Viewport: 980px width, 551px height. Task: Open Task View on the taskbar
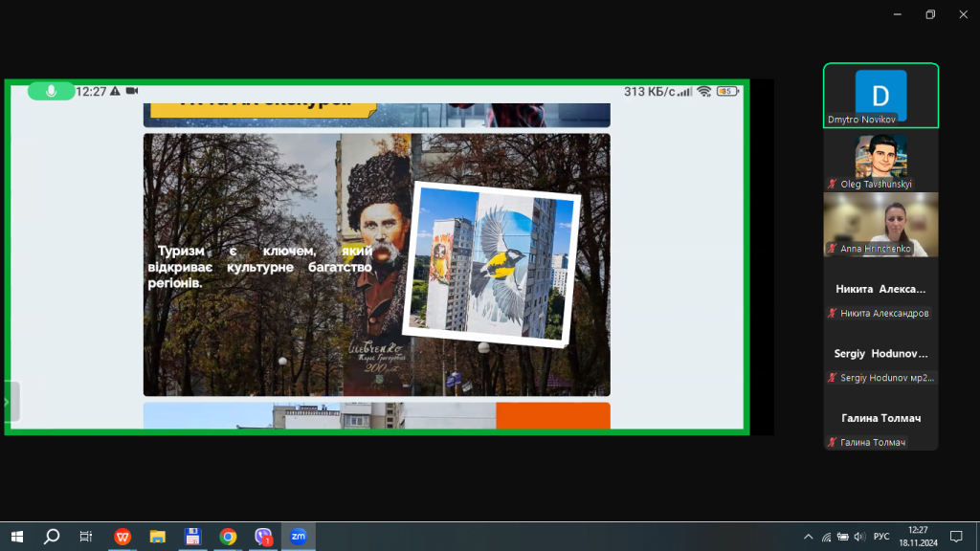click(86, 537)
